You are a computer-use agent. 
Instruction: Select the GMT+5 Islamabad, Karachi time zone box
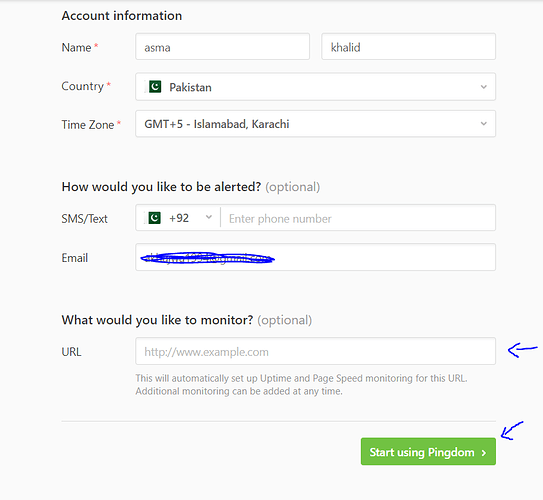(x=315, y=124)
